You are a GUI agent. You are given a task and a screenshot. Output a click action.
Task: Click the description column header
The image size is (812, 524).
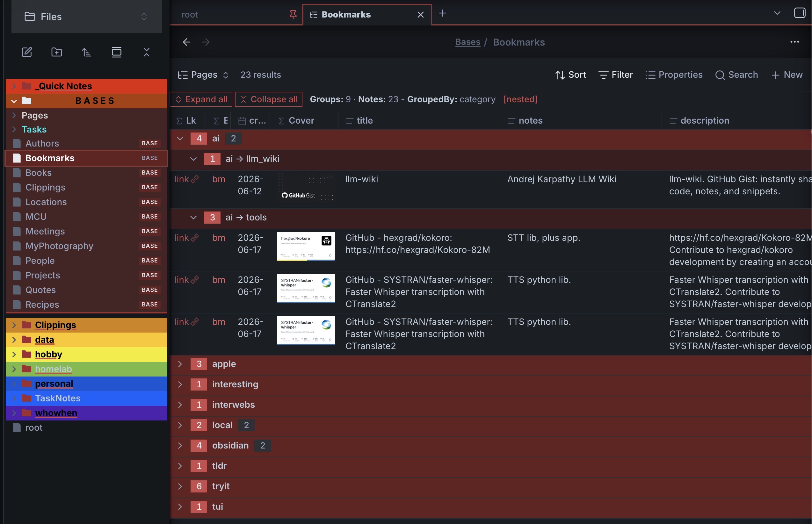(737, 120)
